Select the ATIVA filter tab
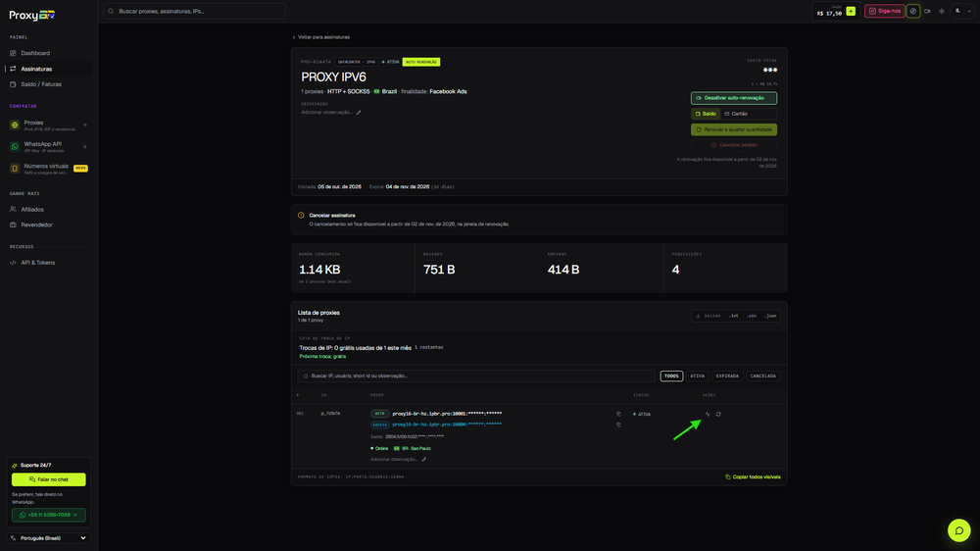This screenshot has width=980, height=551. [698, 376]
